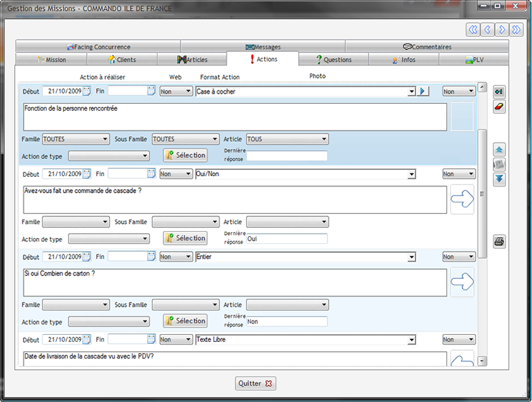Click the blue play button after Case à cocher
Image resolution: width=532 pixels, height=402 pixels.
pos(423,91)
